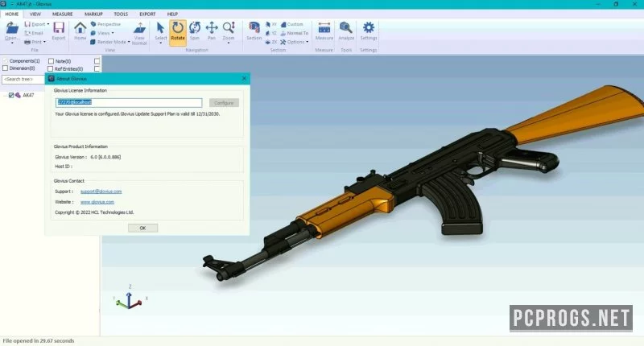
Task: Open the Settings gear
Action: coord(369,28)
